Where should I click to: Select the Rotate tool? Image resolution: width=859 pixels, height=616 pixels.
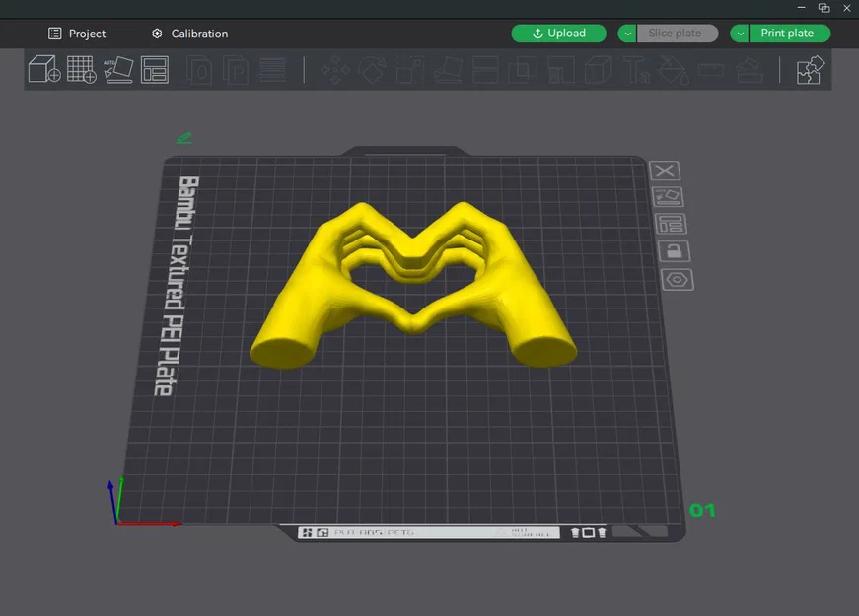[372, 69]
